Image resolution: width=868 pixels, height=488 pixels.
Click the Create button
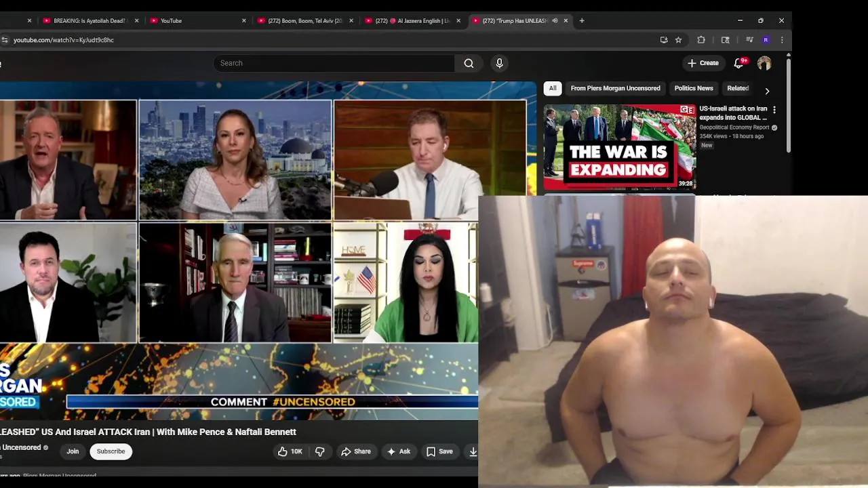click(703, 63)
